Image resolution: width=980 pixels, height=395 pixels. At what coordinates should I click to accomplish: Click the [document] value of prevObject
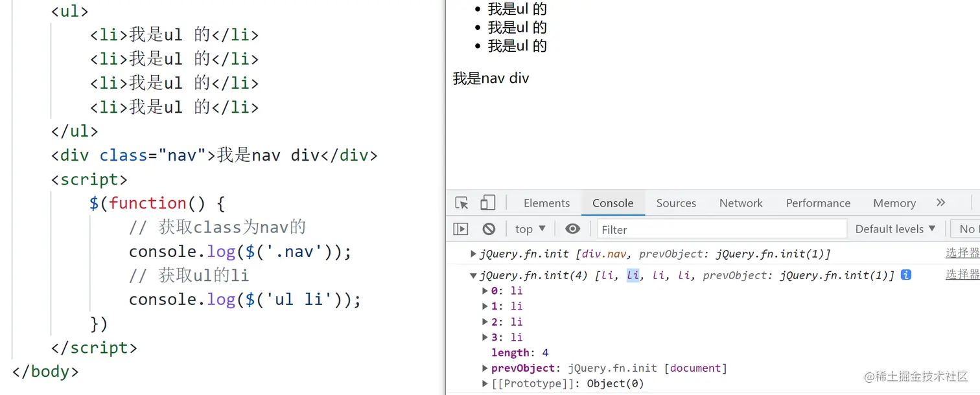[695, 368]
